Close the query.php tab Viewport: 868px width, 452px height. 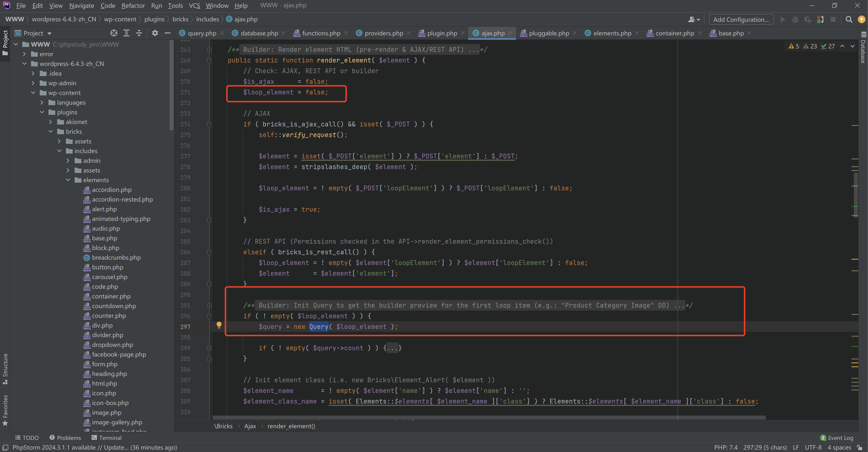[x=222, y=33]
